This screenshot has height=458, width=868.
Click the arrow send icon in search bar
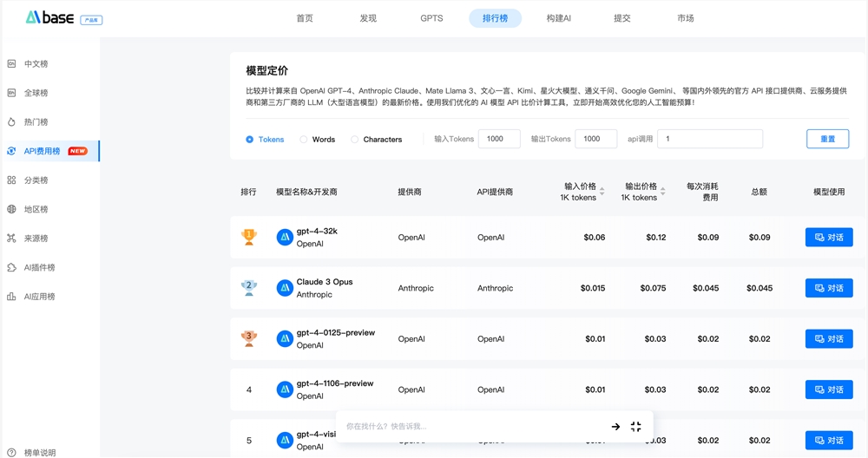(615, 427)
